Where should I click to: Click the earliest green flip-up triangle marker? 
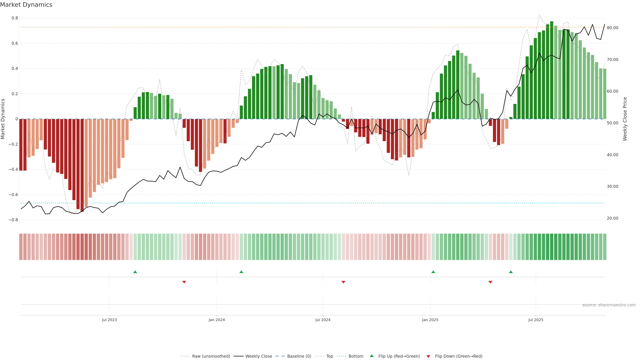[x=135, y=272]
